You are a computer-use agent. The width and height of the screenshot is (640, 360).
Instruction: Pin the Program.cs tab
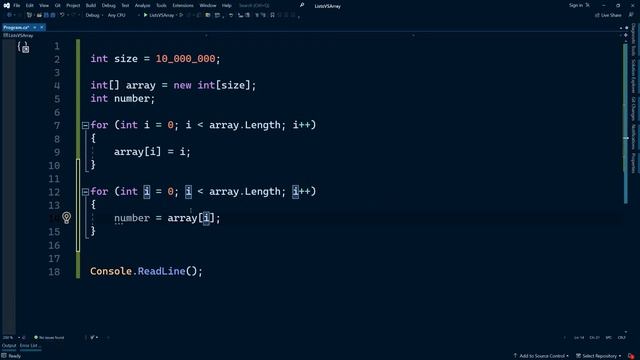coord(35,27)
